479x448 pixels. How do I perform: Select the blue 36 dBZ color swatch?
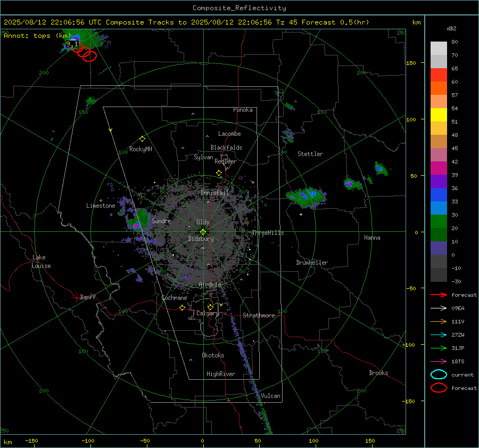click(439, 194)
